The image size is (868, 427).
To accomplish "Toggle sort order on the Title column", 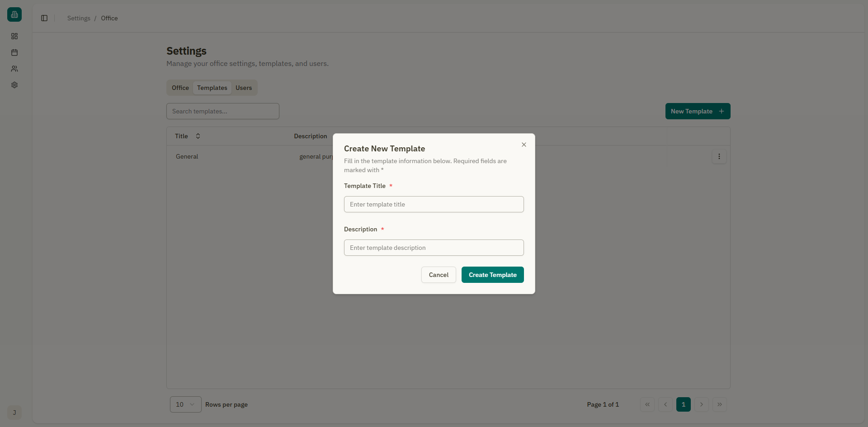I will [x=198, y=136].
